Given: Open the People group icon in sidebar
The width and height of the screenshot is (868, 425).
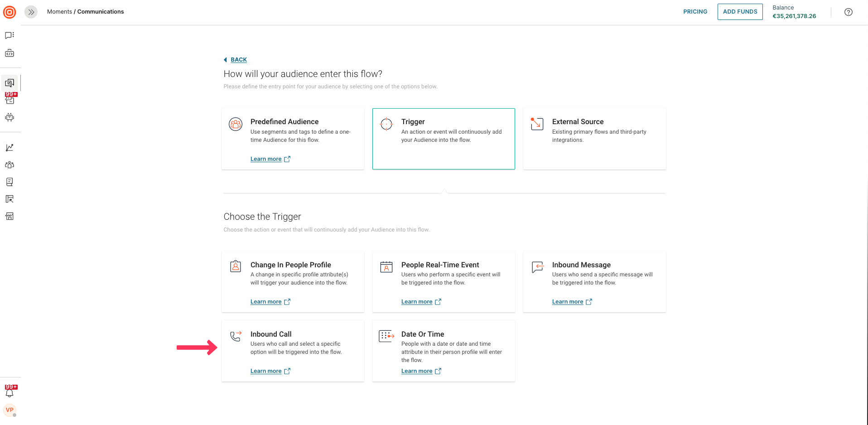Looking at the screenshot, I should tap(10, 165).
